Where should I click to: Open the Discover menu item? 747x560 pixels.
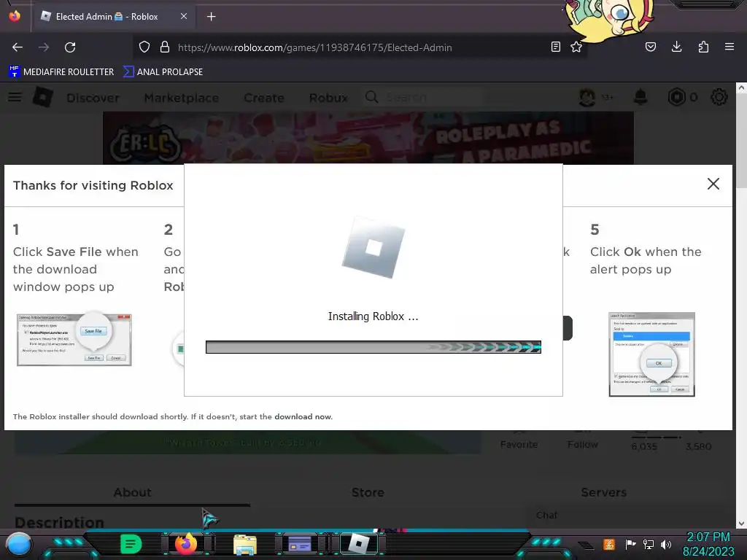[93, 98]
